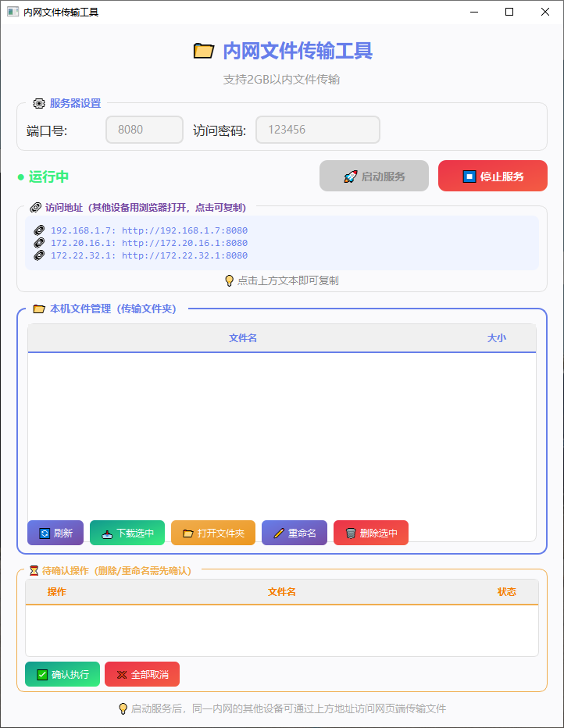Click the green running status indicator
The height and width of the screenshot is (728, 564).
(43, 177)
